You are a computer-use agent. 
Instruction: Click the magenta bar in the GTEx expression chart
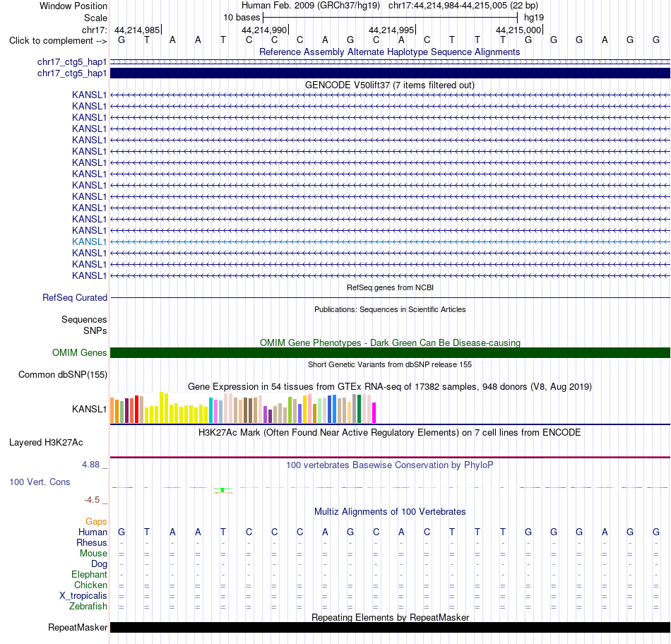coord(374,412)
